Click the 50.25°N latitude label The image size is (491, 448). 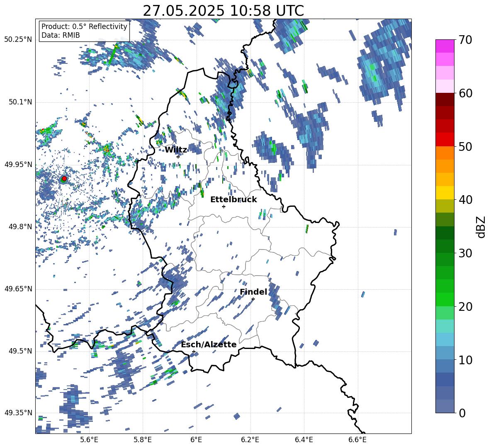point(18,40)
